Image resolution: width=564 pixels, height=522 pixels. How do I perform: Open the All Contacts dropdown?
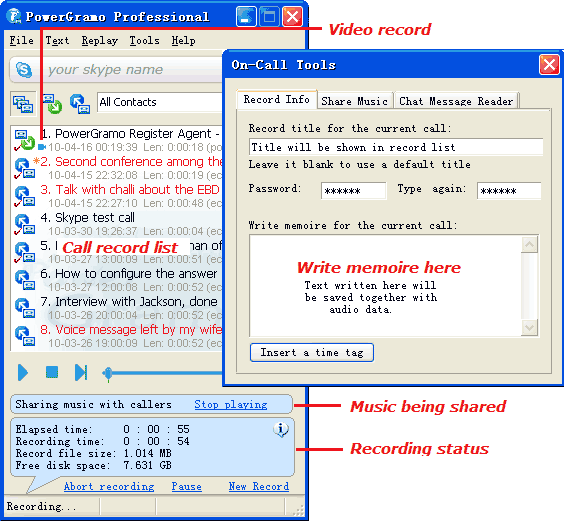click(160, 102)
